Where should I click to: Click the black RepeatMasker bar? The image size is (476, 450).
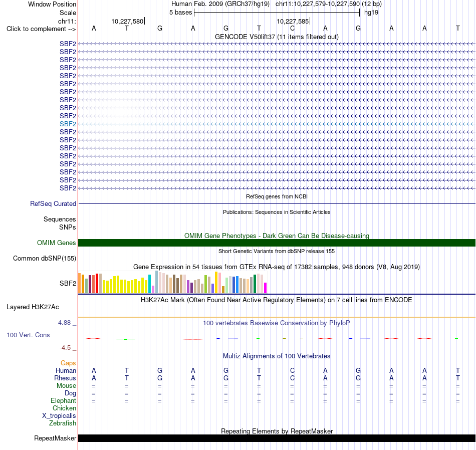277,438
